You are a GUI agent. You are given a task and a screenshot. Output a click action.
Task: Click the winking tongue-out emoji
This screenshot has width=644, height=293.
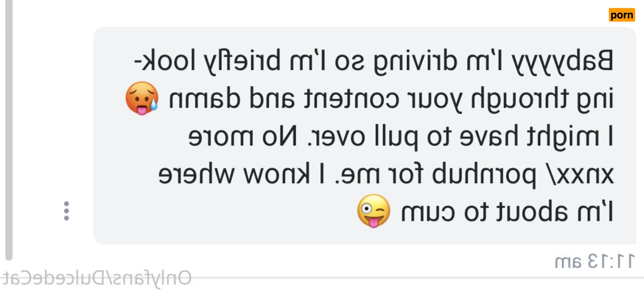point(374,211)
